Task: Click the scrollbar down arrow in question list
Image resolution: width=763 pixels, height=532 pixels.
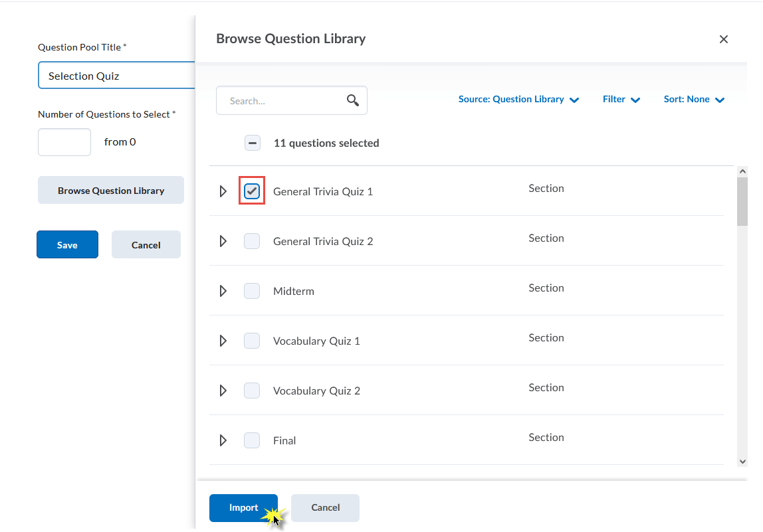Action: (x=742, y=461)
